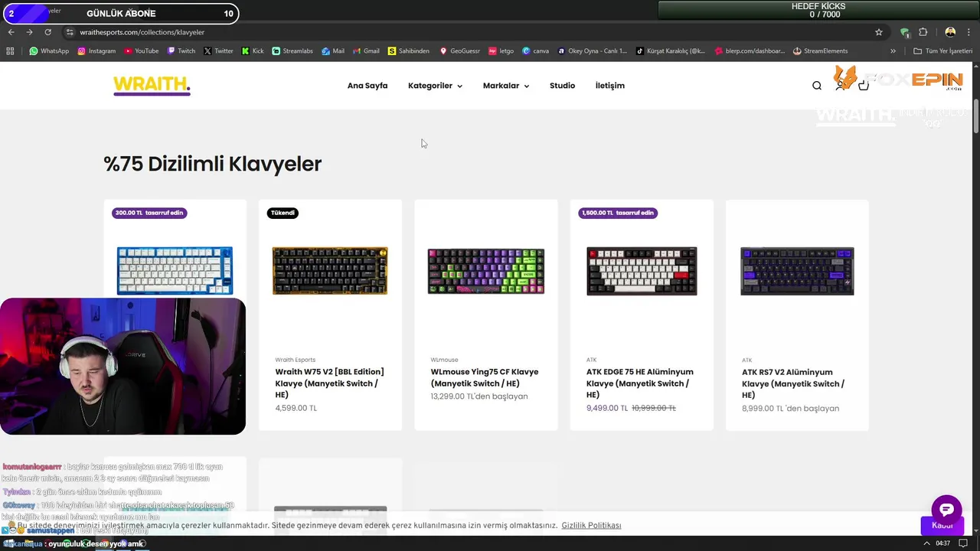Expand the Markalar dropdown menu
Screen dimensions: 980x551
506,86
